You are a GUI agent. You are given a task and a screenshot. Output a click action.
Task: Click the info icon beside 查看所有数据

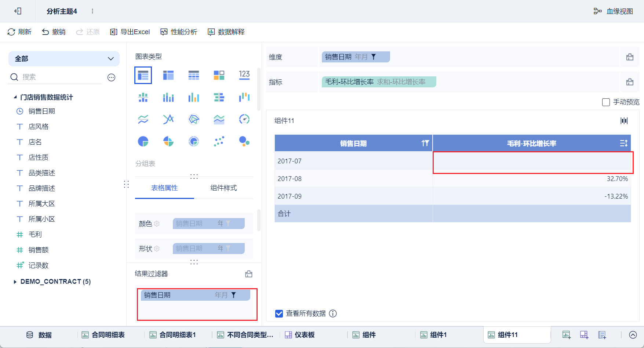(x=333, y=313)
